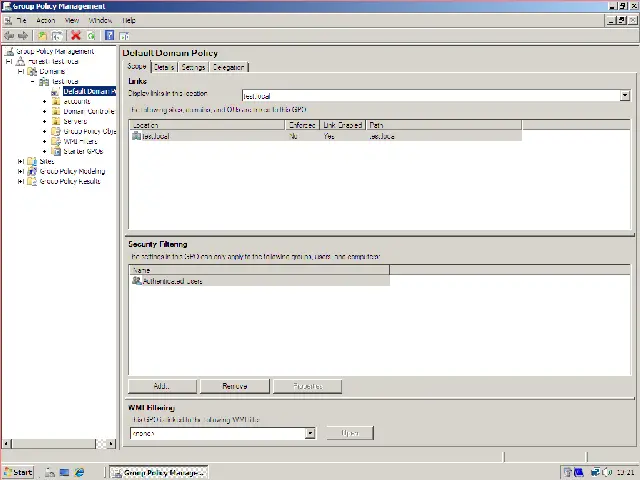This screenshot has width=640, height=480.
Task: Click the Windows Start button
Action: (x=18, y=472)
